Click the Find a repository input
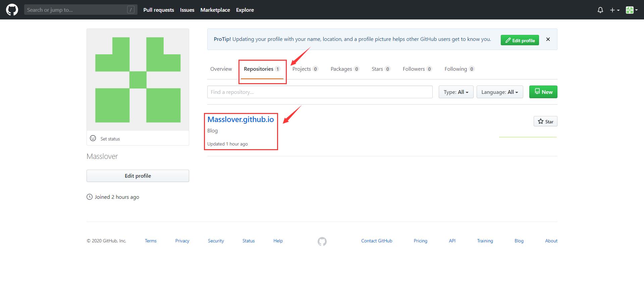Viewport: 644px width, 290px height. (320, 92)
